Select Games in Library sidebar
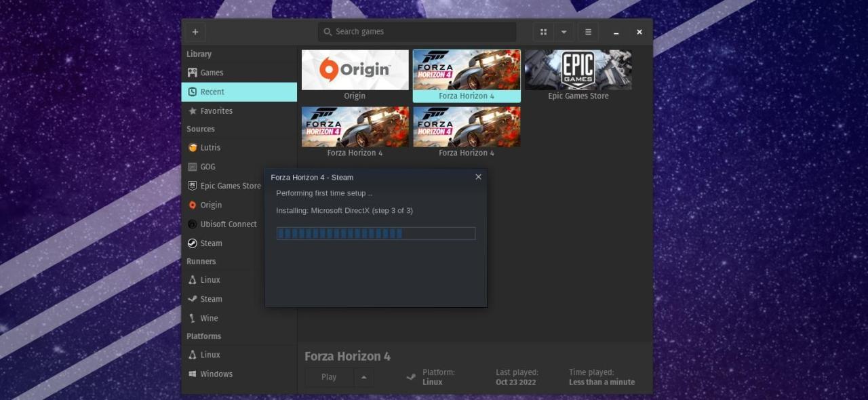This screenshot has height=400, width=868. coord(239,73)
